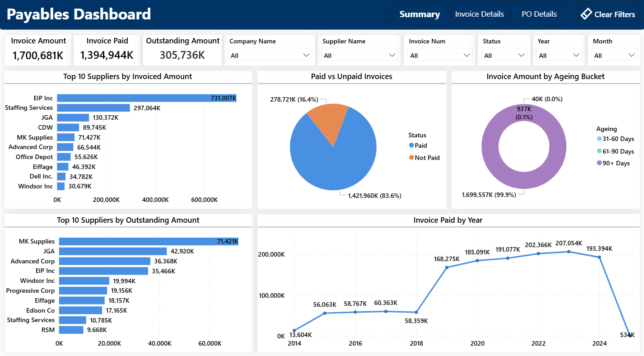This screenshot has height=356, width=644.
Task: Click the 2025 data point 534K
Action: [630, 336]
